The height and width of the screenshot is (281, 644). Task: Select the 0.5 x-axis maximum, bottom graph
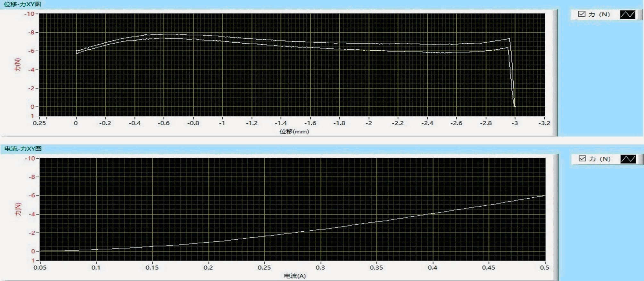[544, 268]
